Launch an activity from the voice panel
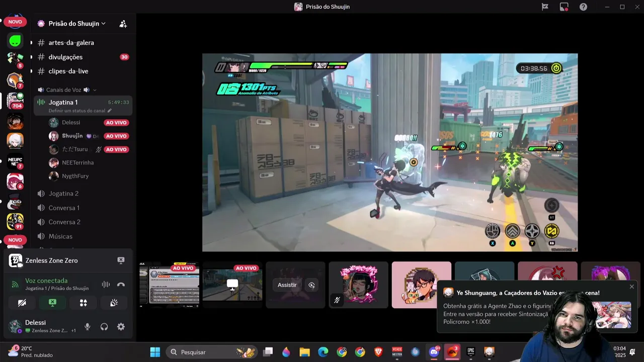644x362 pixels. [x=84, y=303]
